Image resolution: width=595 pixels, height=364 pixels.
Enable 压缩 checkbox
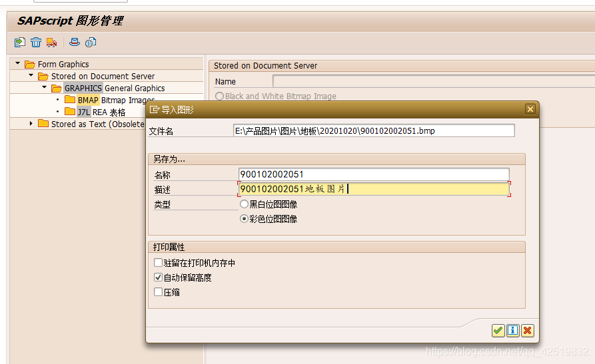pyautogui.click(x=158, y=291)
